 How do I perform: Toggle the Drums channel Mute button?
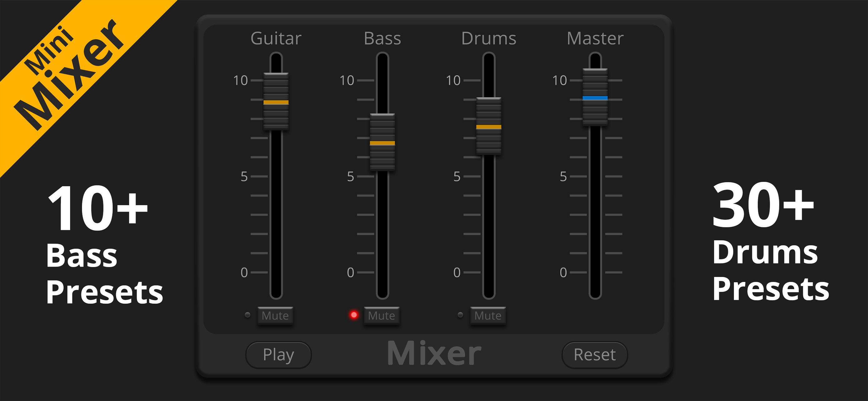pyautogui.click(x=488, y=315)
